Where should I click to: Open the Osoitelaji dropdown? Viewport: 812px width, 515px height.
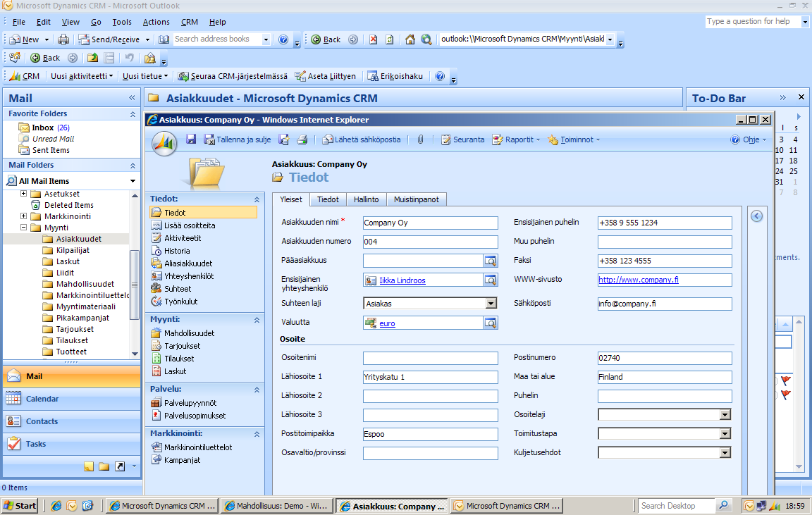tap(725, 414)
